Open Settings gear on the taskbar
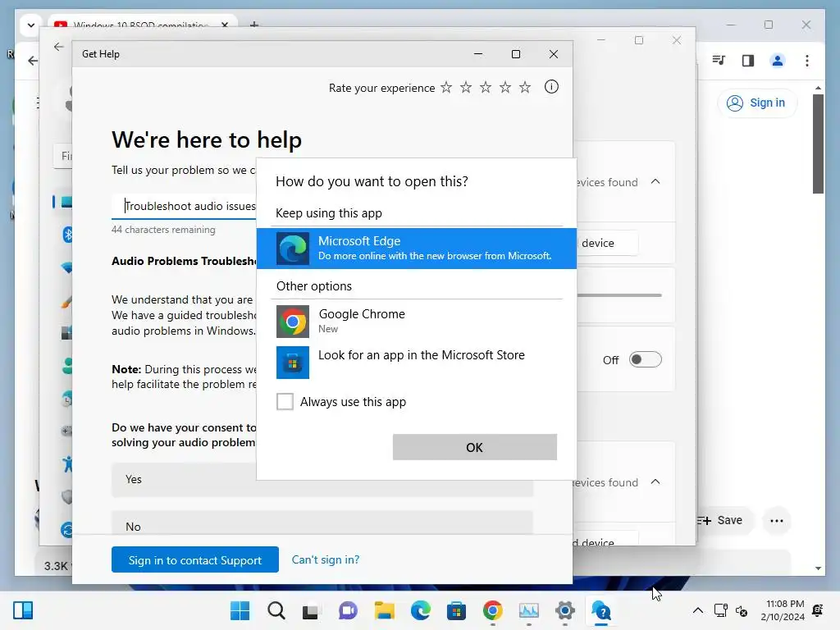This screenshot has width=840, height=630. 564,610
